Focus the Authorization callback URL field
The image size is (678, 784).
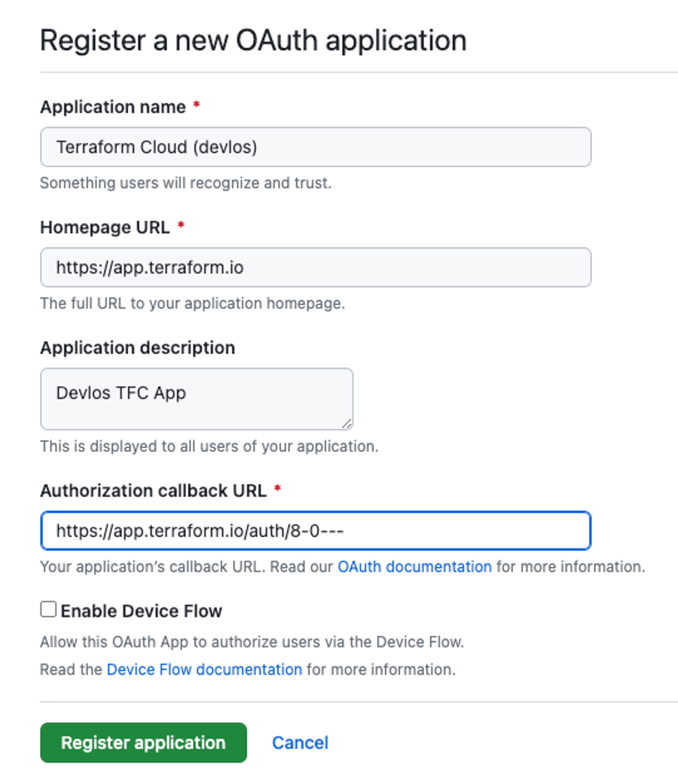[x=316, y=530]
